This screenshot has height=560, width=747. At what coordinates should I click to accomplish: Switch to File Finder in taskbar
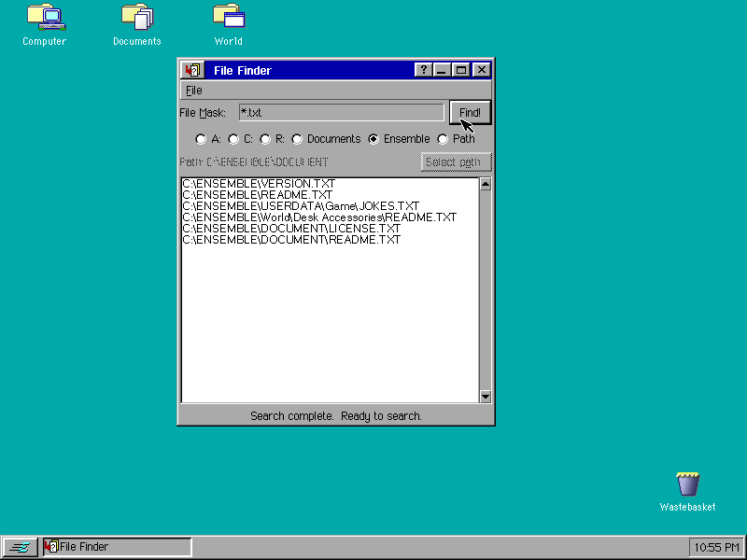[x=118, y=547]
